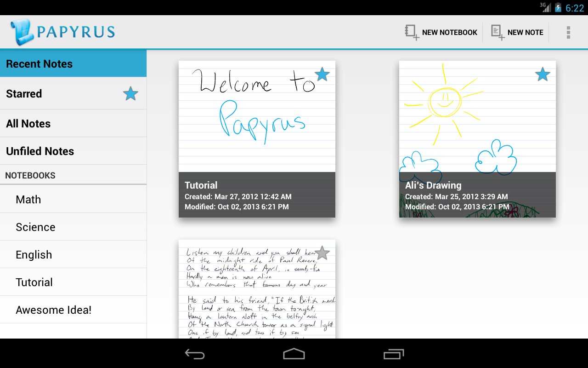Click the Tutorial note's 'Modified: Oct 02, 2013' line
588x368 pixels.
pos(237,207)
